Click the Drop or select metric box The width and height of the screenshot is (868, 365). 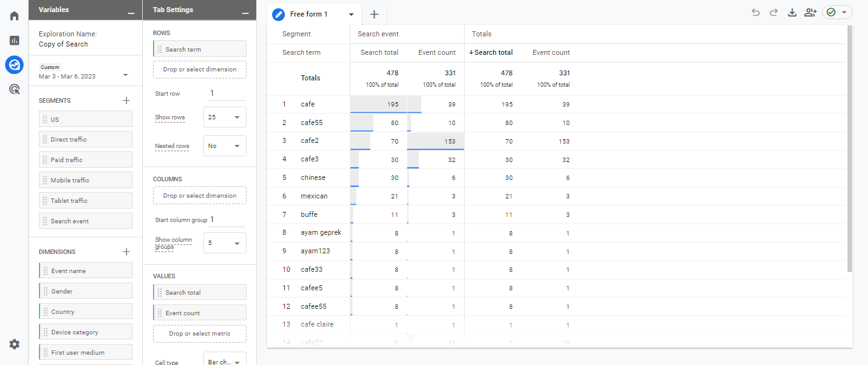pyautogui.click(x=199, y=334)
